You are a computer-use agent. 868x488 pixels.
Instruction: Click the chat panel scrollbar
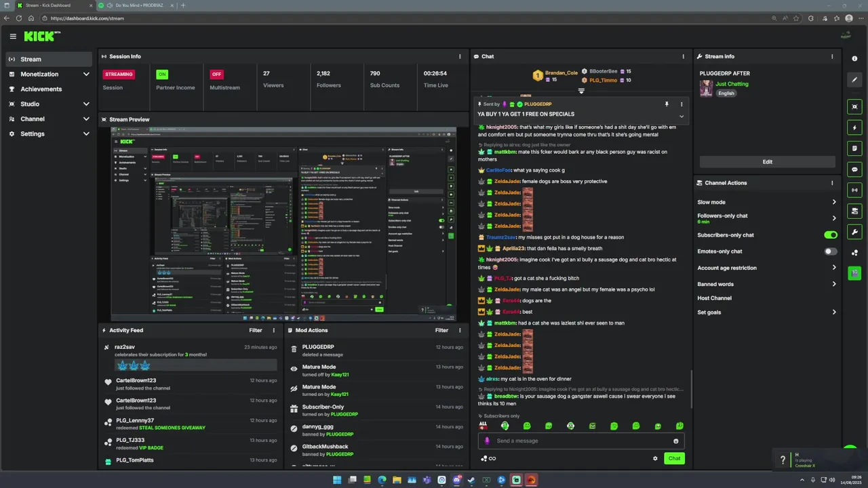tap(691, 390)
